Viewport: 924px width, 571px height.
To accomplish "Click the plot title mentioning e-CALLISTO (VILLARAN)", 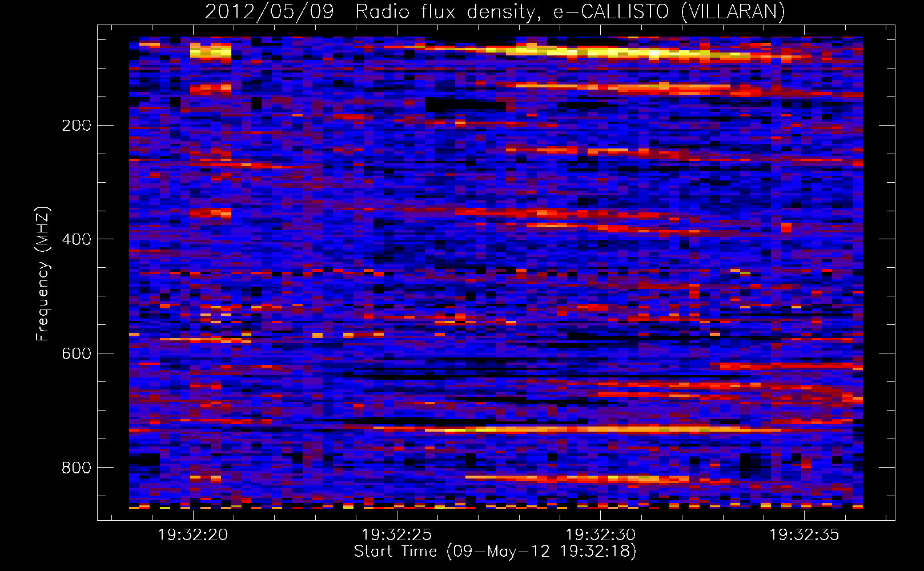I will point(495,11).
